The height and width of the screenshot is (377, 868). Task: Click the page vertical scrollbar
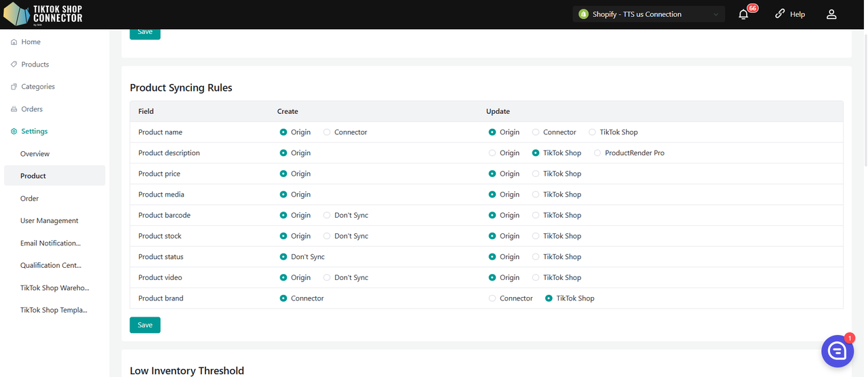[x=864, y=102]
